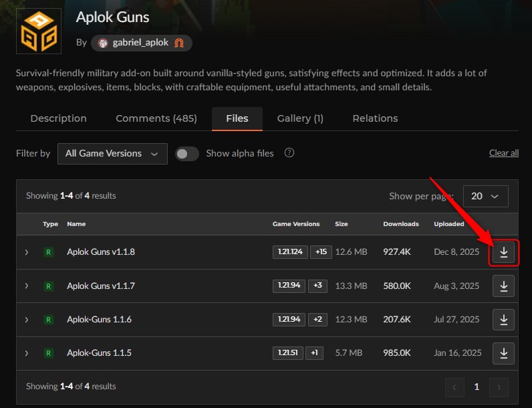
Task: Open the Aplok Guns v1.1.8 file name
Action: (101, 252)
